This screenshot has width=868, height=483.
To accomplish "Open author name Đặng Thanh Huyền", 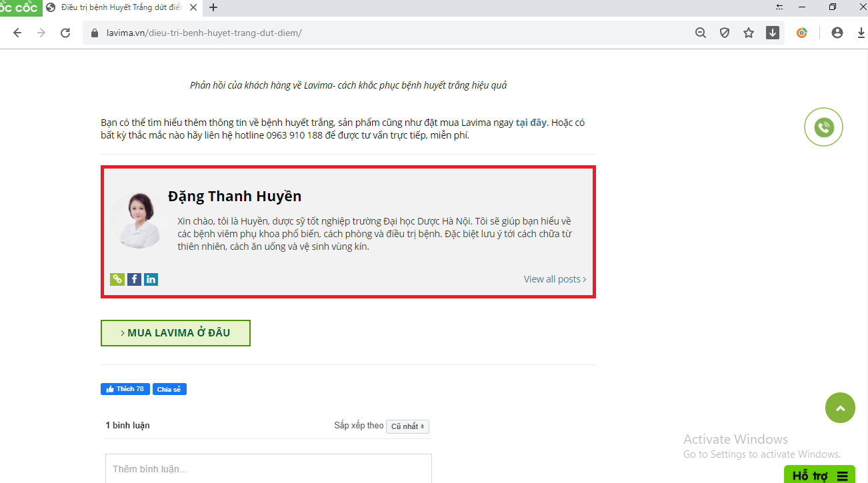I will coord(235,196).
